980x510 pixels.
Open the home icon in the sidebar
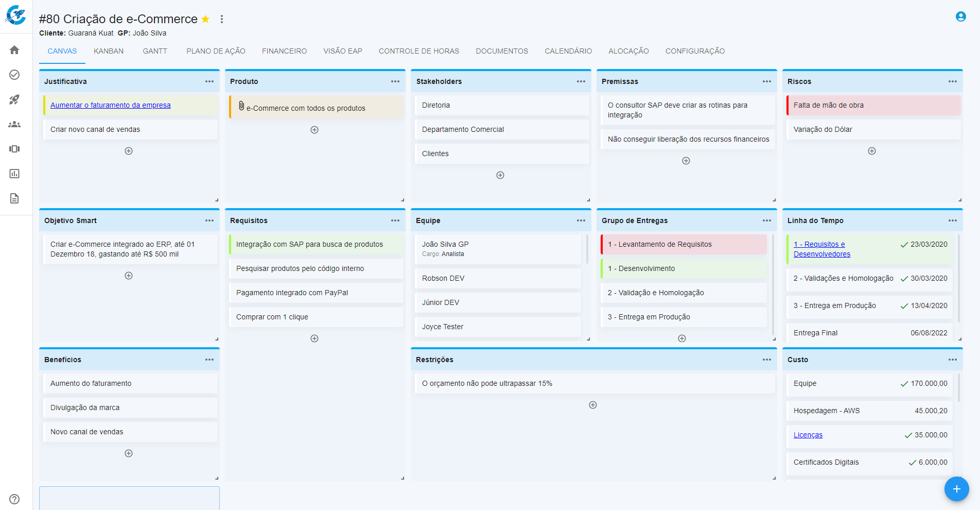pyautogui.click(x=14, y=50)
